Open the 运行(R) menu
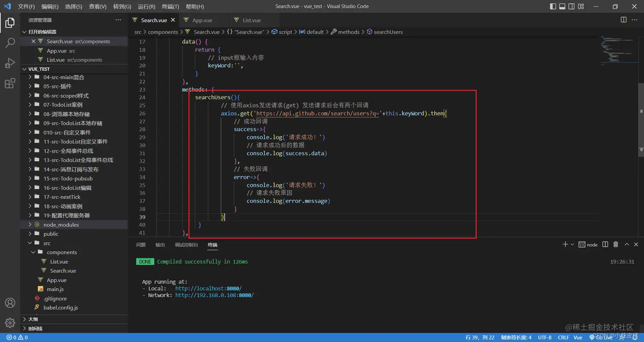 147,6
